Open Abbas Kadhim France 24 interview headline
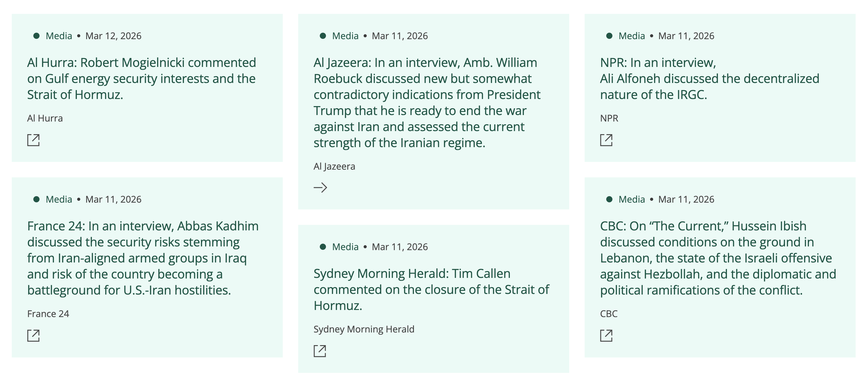This screenshot has height=388, width=868. [x=143, y=258]
